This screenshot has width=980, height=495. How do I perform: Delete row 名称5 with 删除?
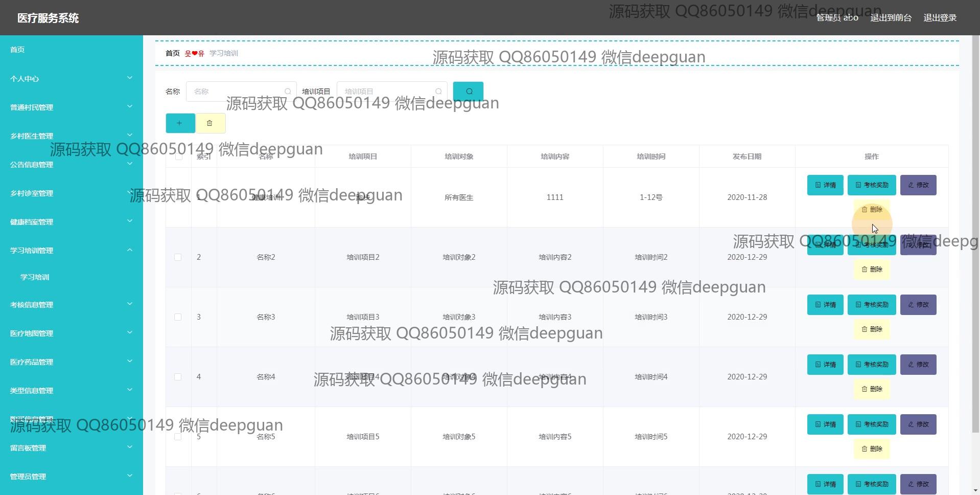click(x=872, y=449)
